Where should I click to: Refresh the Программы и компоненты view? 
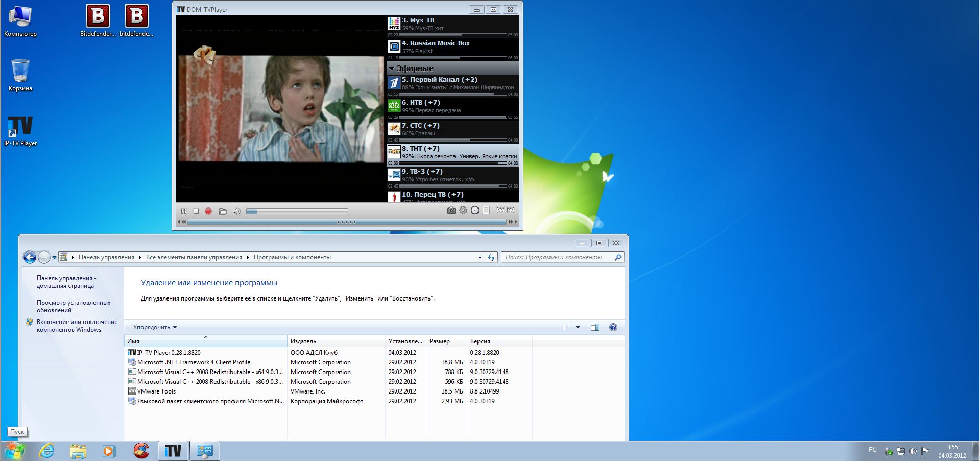[x=491, y=257]
